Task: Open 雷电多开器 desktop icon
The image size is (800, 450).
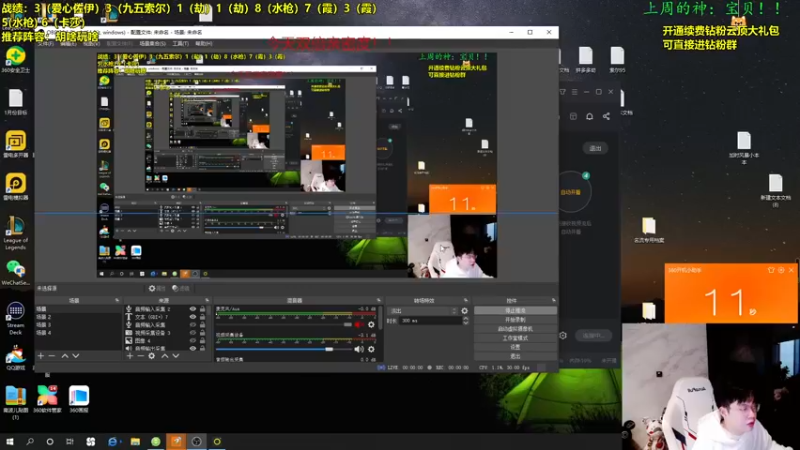Action: point(15,144)
